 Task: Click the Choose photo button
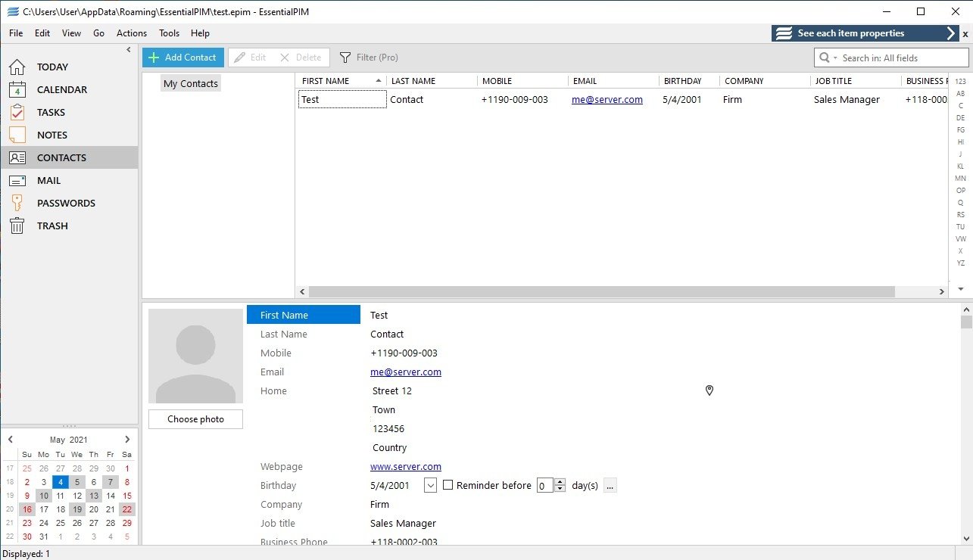pyautogui.click(x=195, y=419)
